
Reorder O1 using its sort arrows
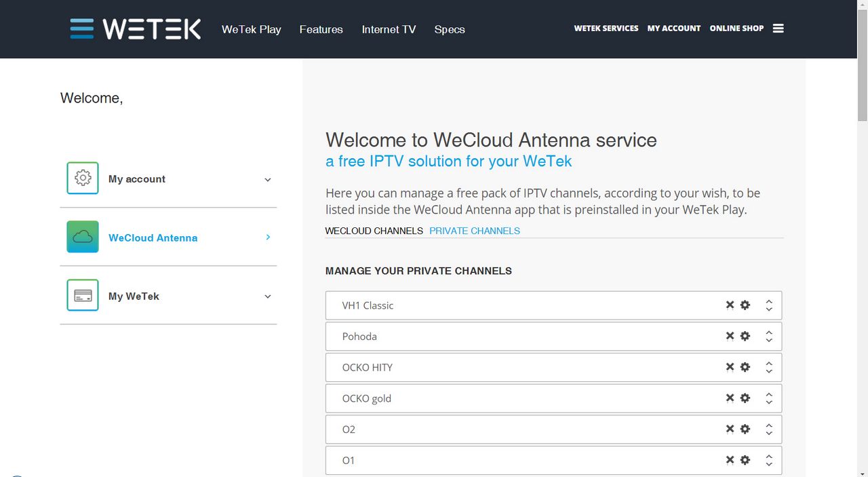769,461
